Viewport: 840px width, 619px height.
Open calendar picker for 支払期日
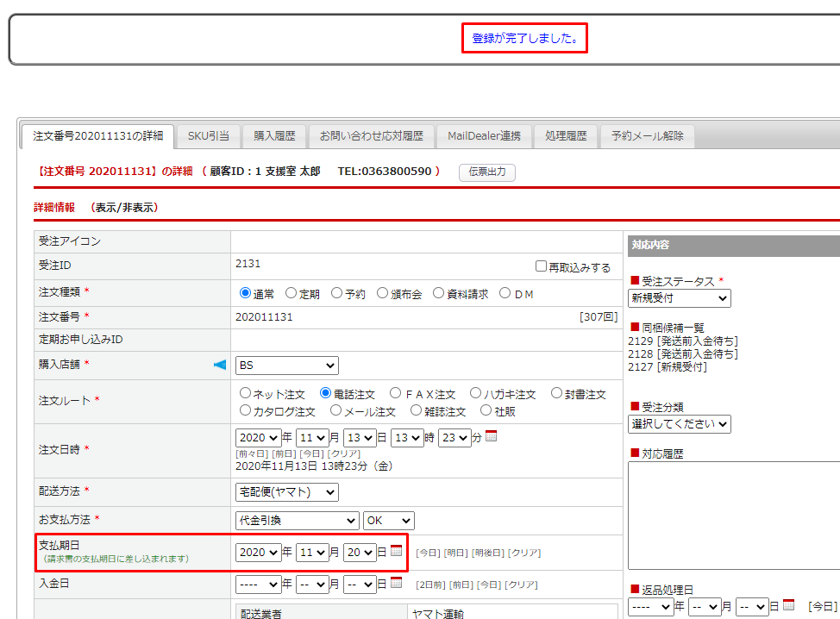pyautogui.click(x=397, y=552)
